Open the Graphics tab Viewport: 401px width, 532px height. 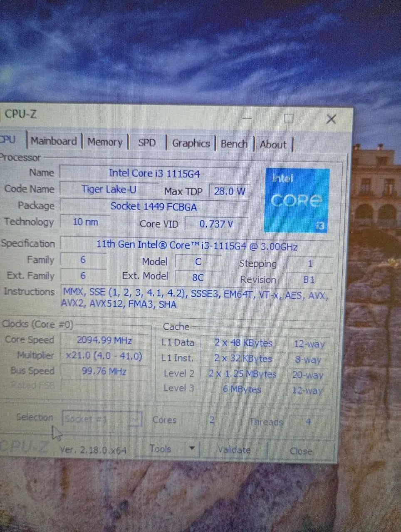point(191,143)
